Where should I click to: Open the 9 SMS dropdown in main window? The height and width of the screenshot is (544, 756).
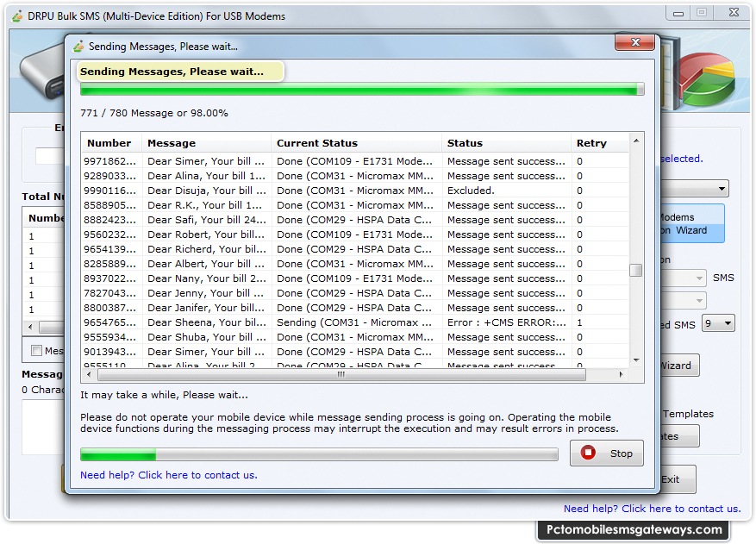(718, 323)
